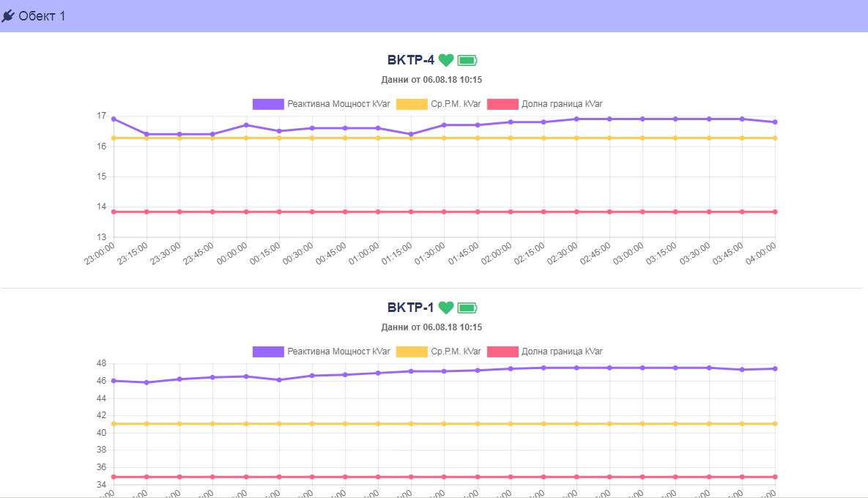This screenshot has width=868, height=498.
Task: Click the 02:30:00 axis label on ВКТР-4 chart
Action: [x=563, y=254]
